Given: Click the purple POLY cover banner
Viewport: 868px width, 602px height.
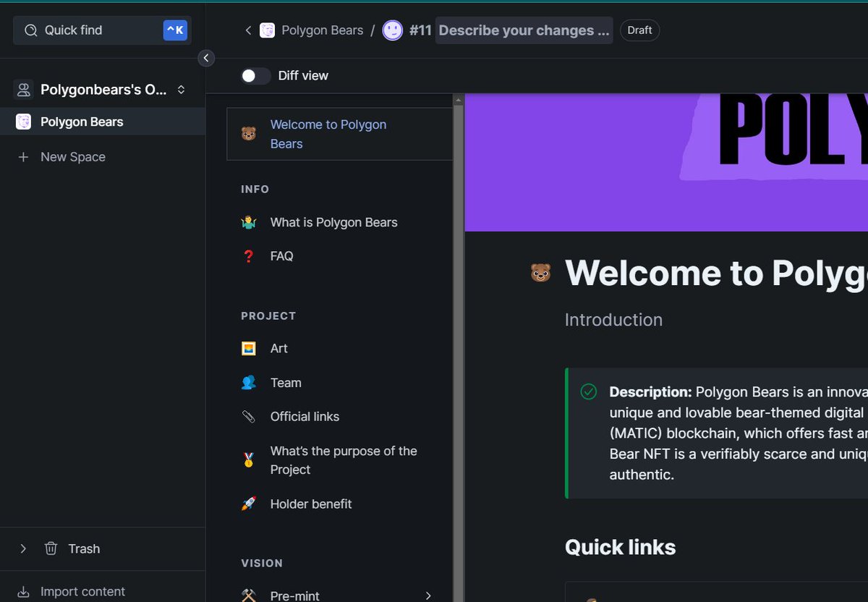Looking at the screenshot, I should [x=666, y=162].
